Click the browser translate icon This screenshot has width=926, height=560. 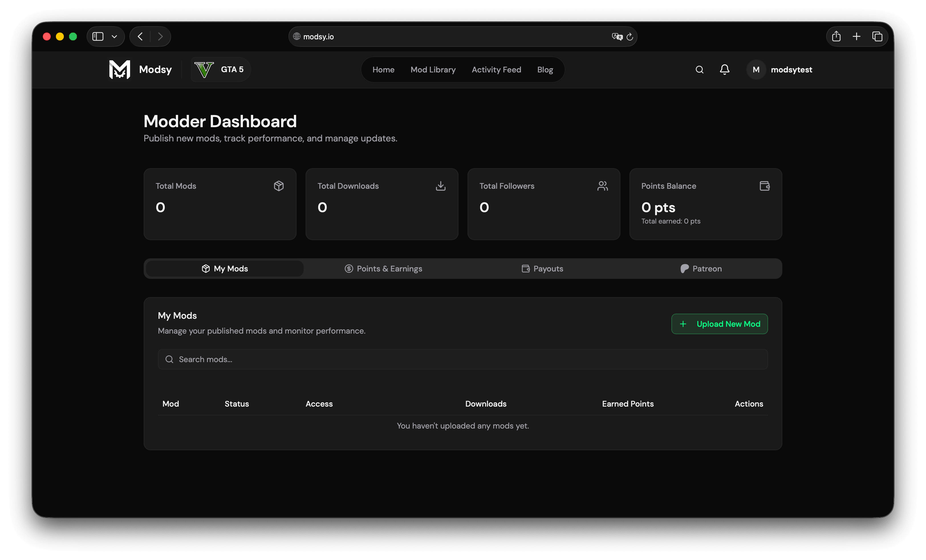point(617,36)
